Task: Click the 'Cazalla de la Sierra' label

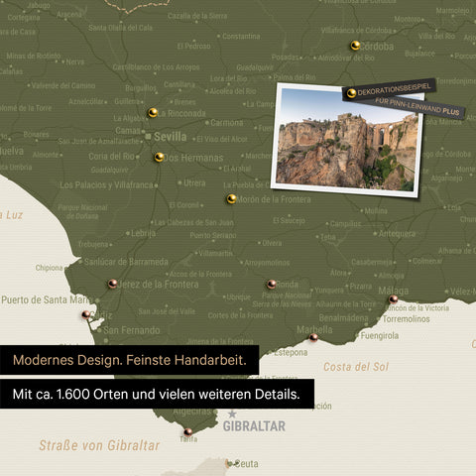Action: 197,16
